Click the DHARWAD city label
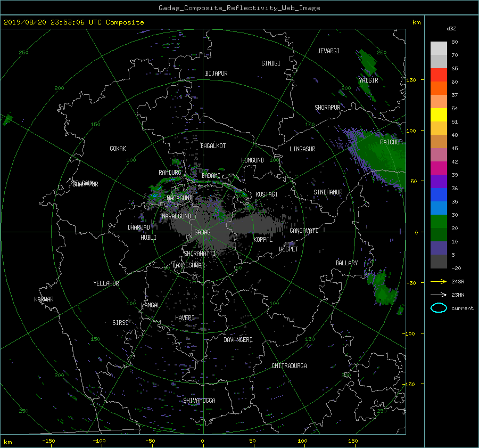The width and height of the screenshot is (479, 448). [x=139, y=227]
